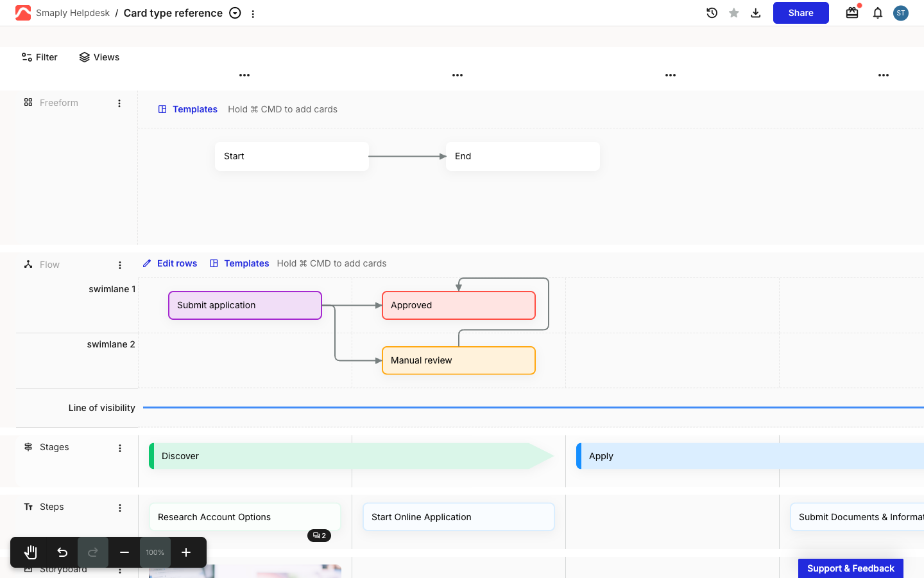
Task: Open the version history clock icon
Action: 712,13
